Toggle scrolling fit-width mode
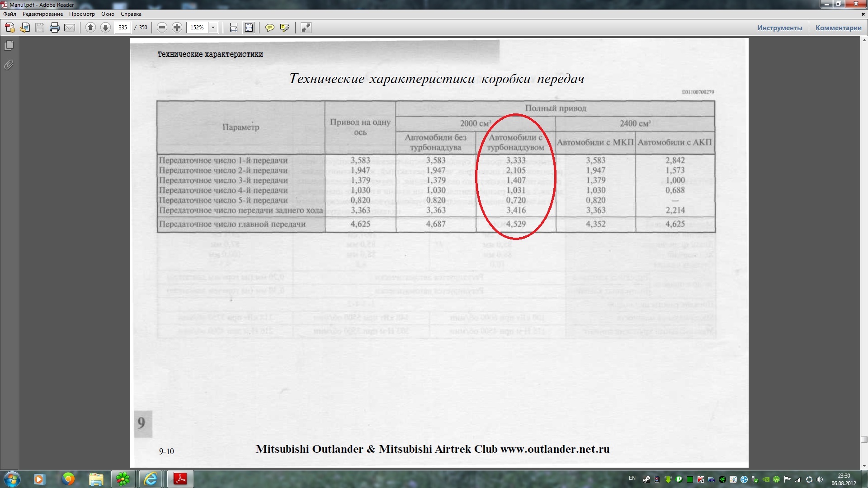 pyautogui.click(x=234, y=28)
